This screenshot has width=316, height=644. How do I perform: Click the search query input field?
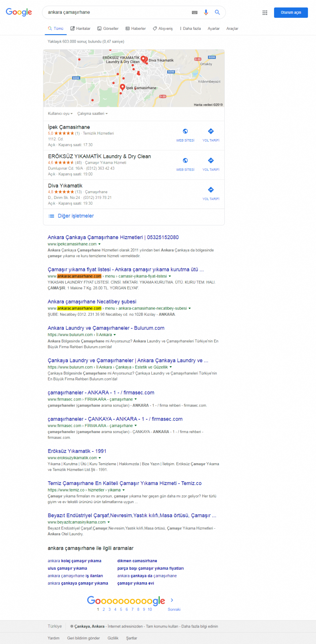(118, 12)
